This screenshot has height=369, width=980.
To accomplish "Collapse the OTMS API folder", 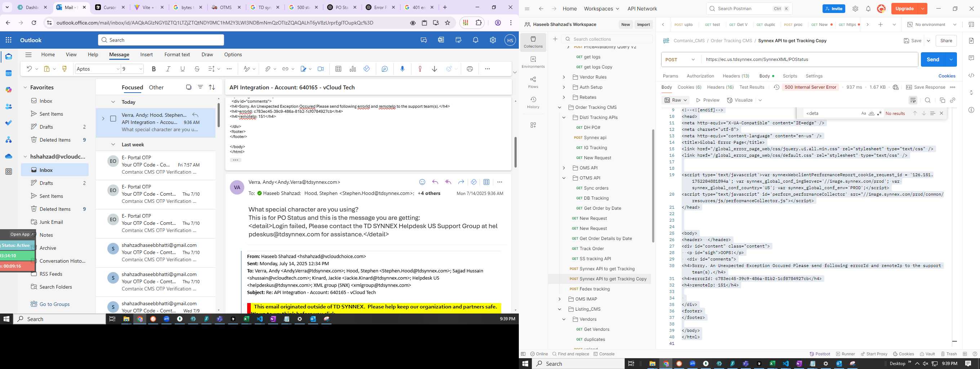I will click(564, 178).
